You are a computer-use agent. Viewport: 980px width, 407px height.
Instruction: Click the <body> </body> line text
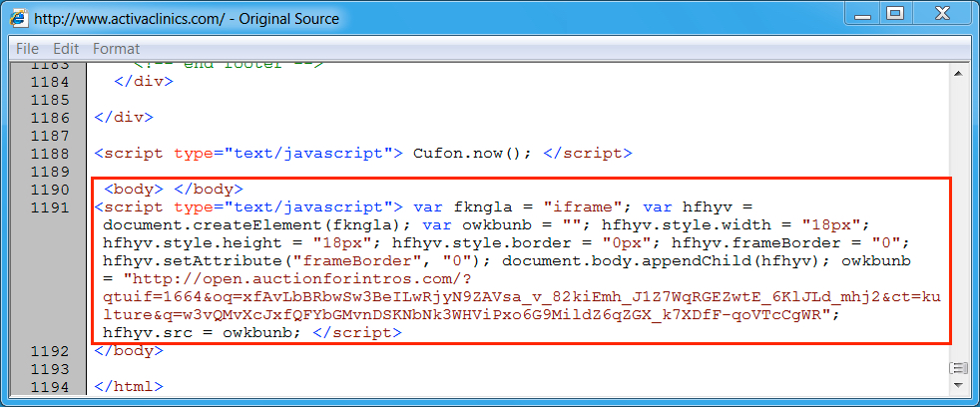173,190
